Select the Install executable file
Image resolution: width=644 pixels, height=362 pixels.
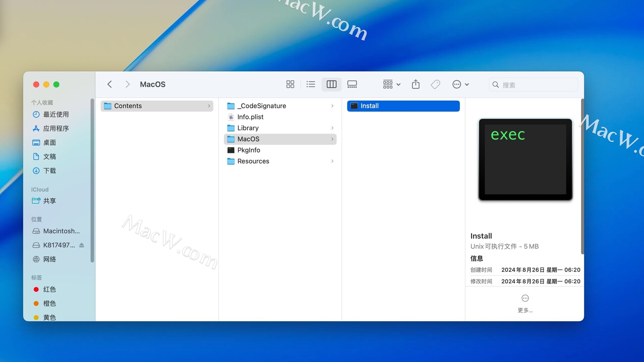pos(403,106)
